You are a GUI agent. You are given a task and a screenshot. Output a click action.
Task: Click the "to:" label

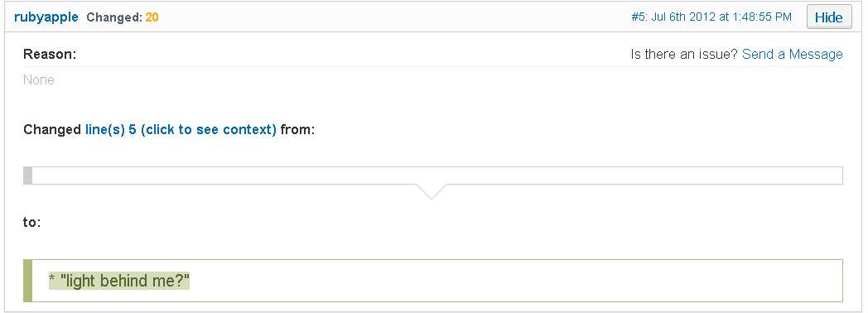pyautogui.click(x=32, y=222)
